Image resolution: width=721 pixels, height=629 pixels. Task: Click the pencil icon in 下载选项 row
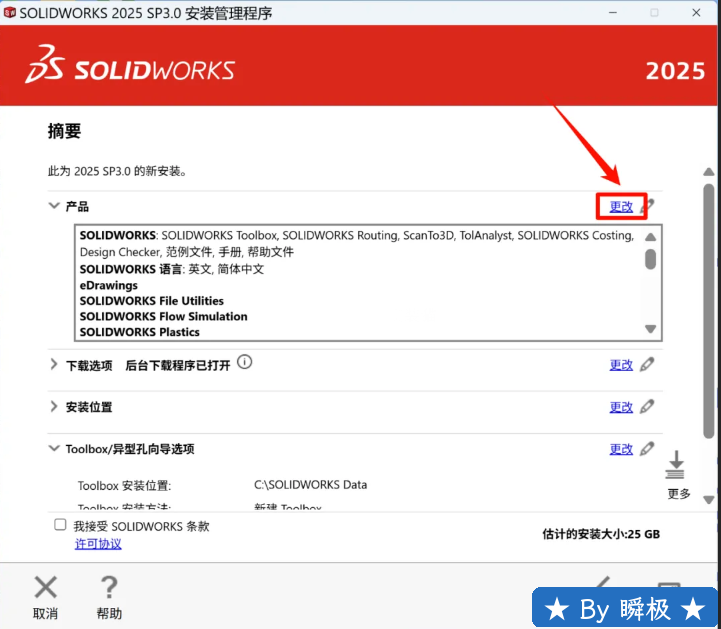pos(647,365)
